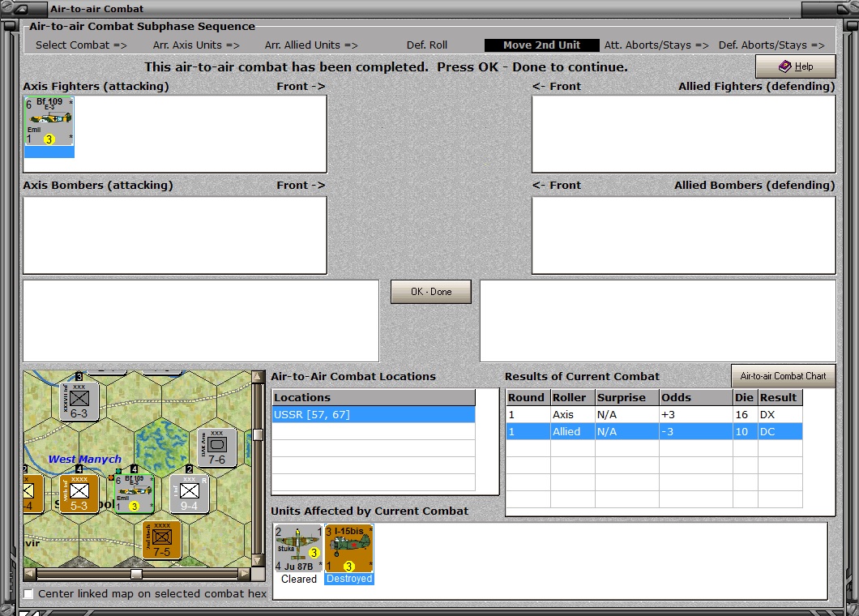Click the Die column header
The width and height of the screenshot is (859, 616).
point(745,397)
